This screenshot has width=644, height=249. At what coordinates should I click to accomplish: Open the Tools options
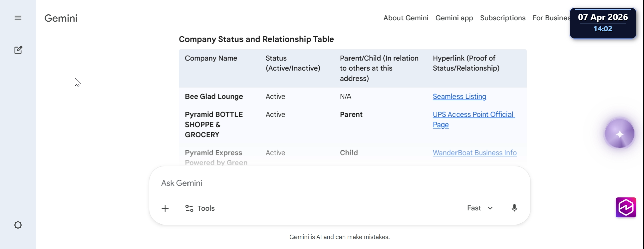[200, 208]
